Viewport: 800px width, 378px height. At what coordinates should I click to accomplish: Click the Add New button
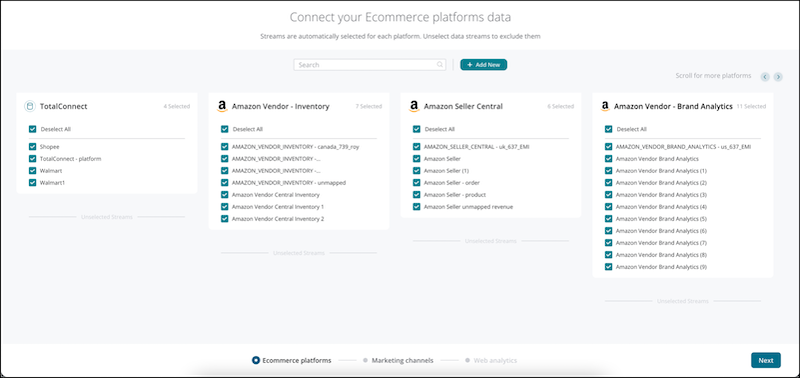click(484, 65)
